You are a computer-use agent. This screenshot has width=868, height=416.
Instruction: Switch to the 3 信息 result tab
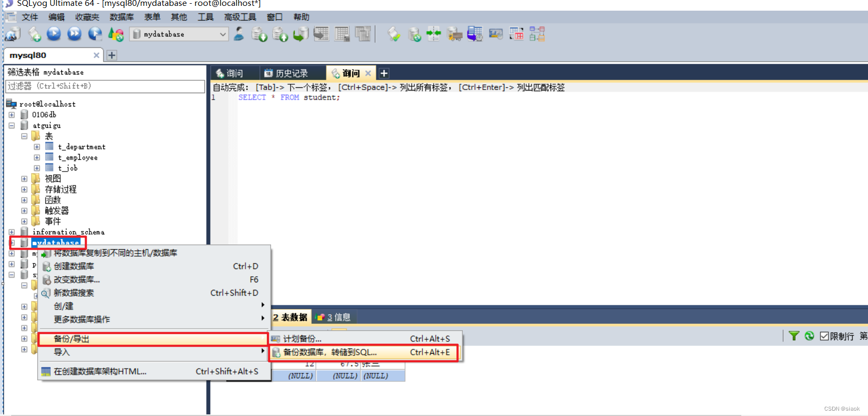pos(334,317)
